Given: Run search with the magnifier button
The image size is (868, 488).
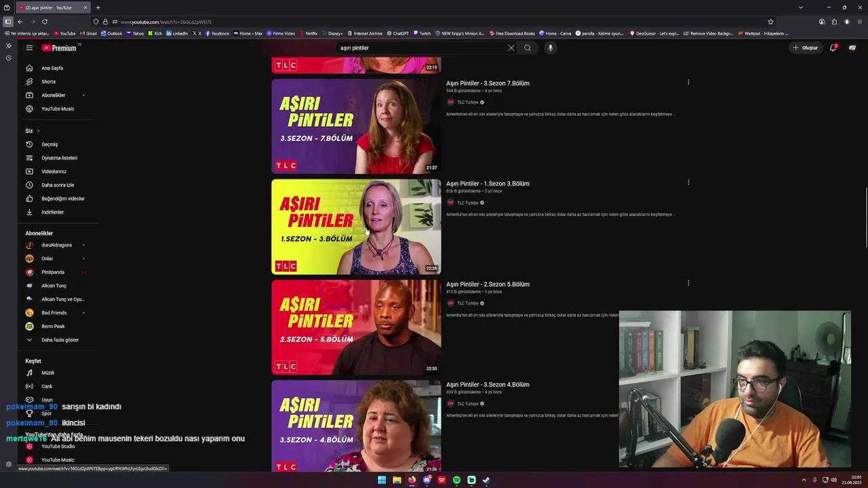Looking at the screenshot, I should 528,48.
